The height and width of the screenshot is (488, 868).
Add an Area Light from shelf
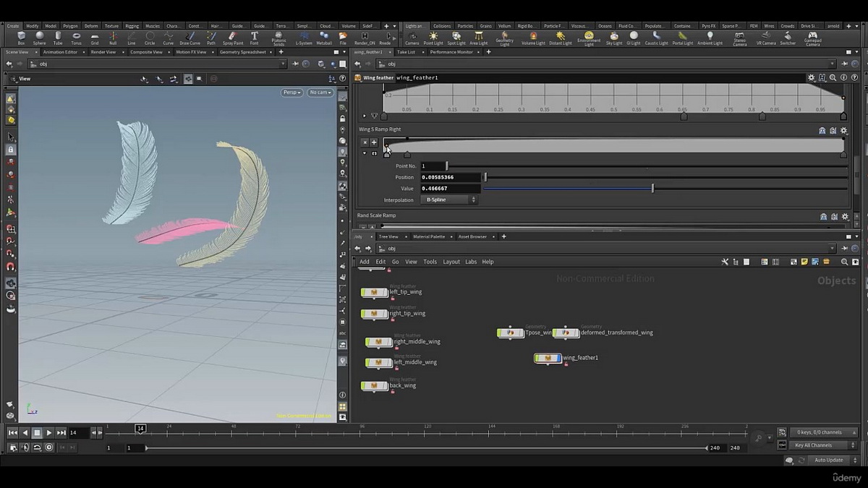(x=479, y=38)
